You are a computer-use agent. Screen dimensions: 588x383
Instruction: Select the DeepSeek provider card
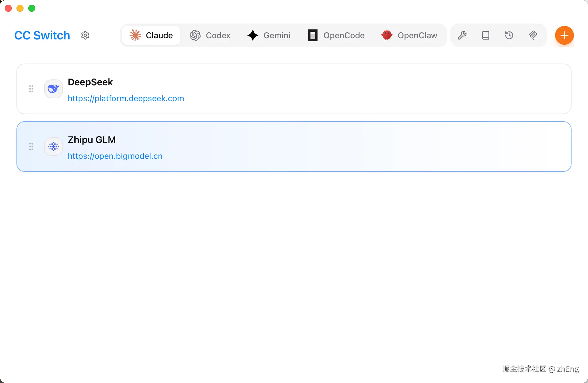[323, 89]
